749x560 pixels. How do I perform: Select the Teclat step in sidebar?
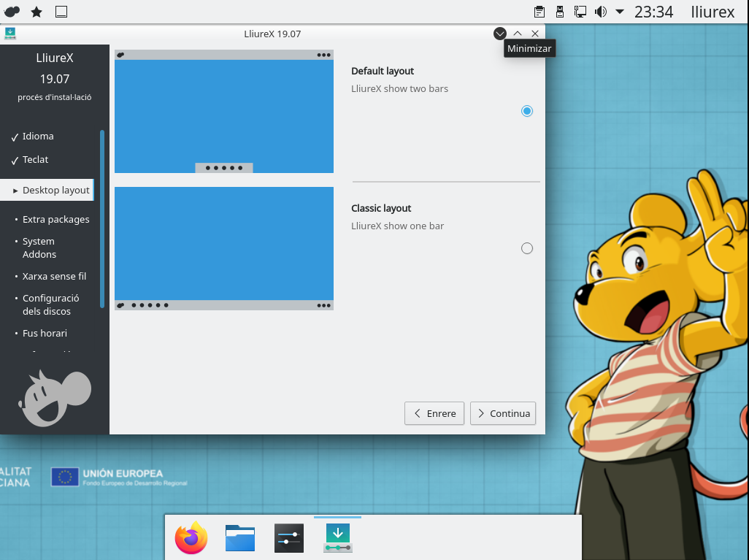coord(35,160)
